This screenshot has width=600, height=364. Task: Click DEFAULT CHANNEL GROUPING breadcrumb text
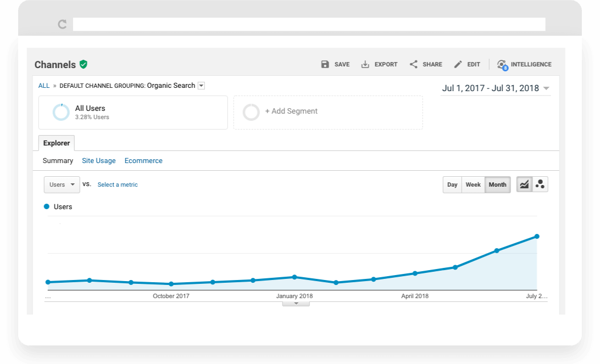point(102,86)
